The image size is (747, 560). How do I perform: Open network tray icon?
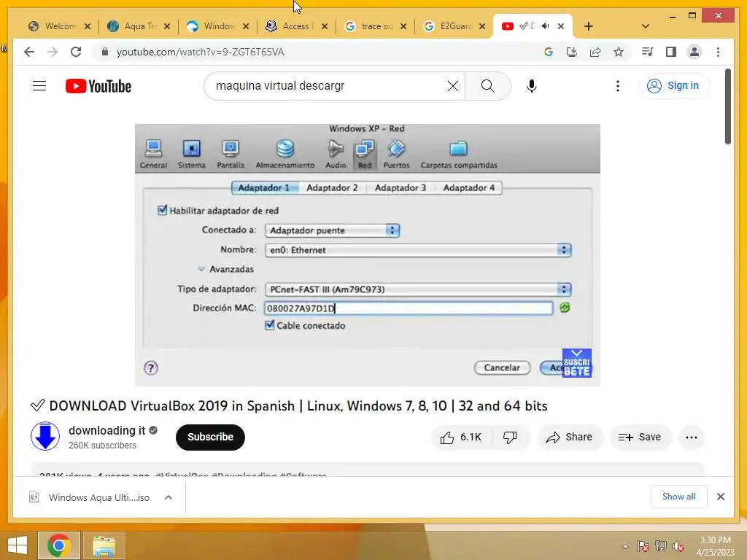661,546
